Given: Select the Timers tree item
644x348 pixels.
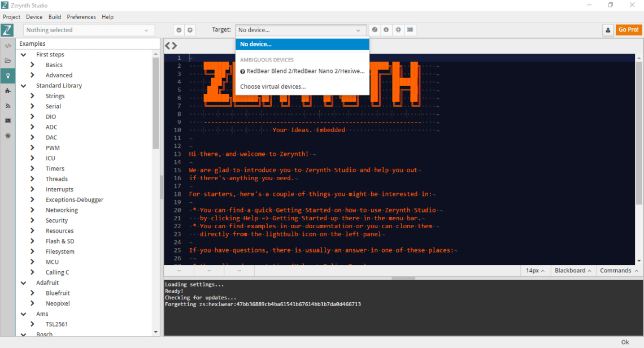Looking at the screenshot, I should click(x=55, y=168).
